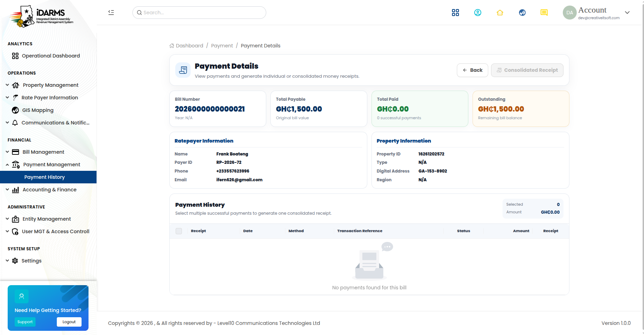Screen dimensions: 644x335
Task: Click the Bill Management card icon
Action: coord(16,152)
